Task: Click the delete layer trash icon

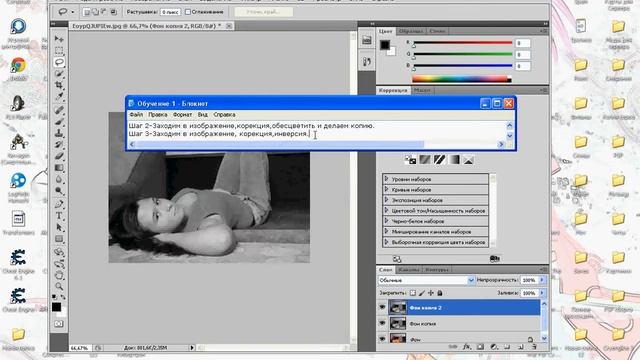Action: tap(534, 347)
